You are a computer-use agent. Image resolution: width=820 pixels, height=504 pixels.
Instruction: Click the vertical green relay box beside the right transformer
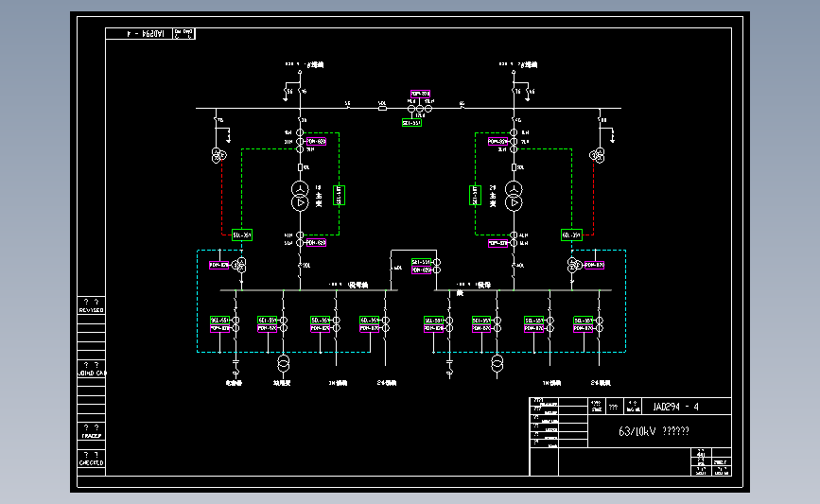(x=475, y=196)
